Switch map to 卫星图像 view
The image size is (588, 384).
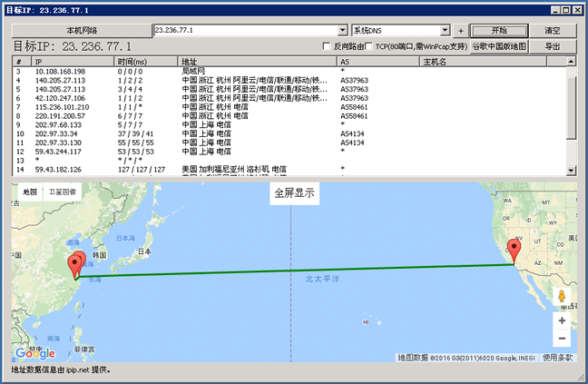coord(64,192)
